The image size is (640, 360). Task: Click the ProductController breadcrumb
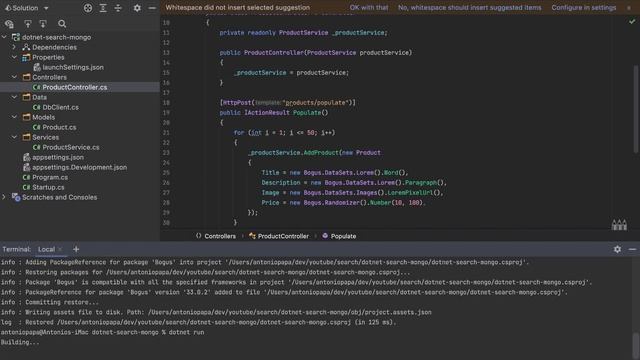[283, 236]
